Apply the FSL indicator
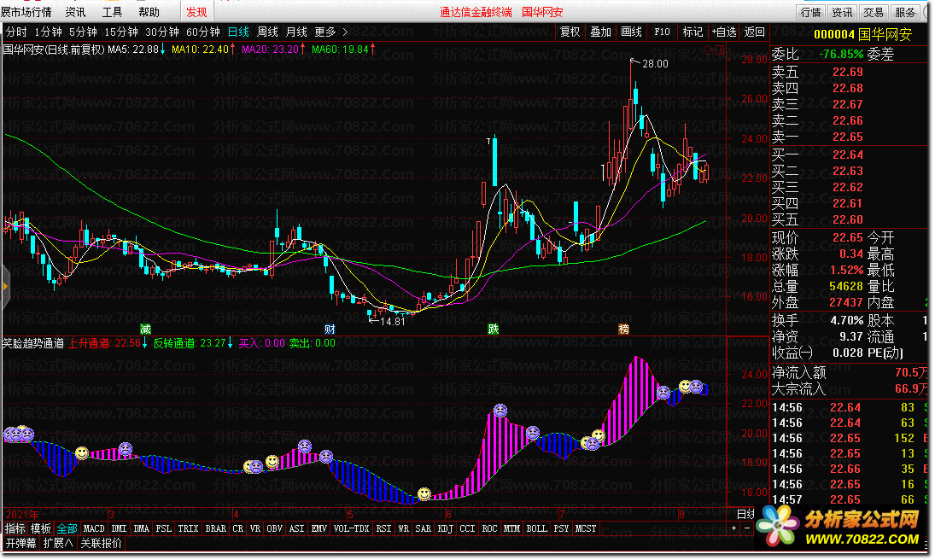Viewport: 935px width, 560px height. [x=163, y=528]
